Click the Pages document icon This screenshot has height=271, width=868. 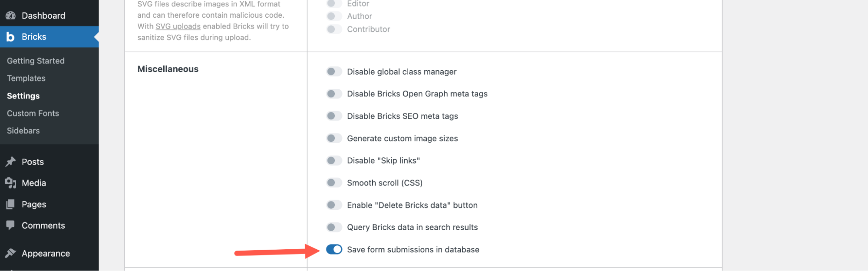pos(10,204)
